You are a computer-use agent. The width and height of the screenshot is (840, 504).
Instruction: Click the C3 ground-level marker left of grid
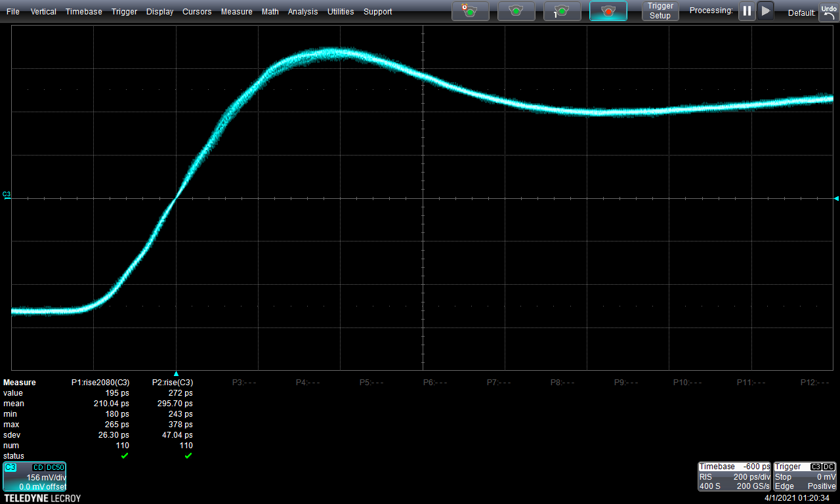pos(7,195)
